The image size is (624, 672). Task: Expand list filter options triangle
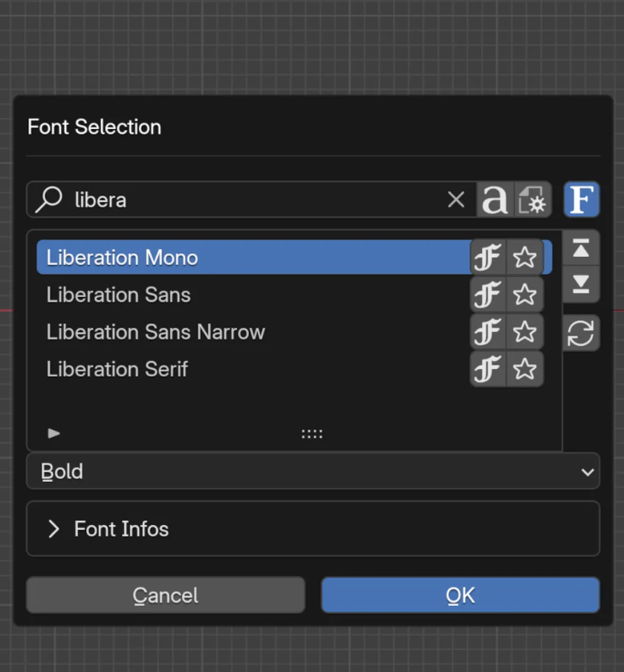pos(54,434)
